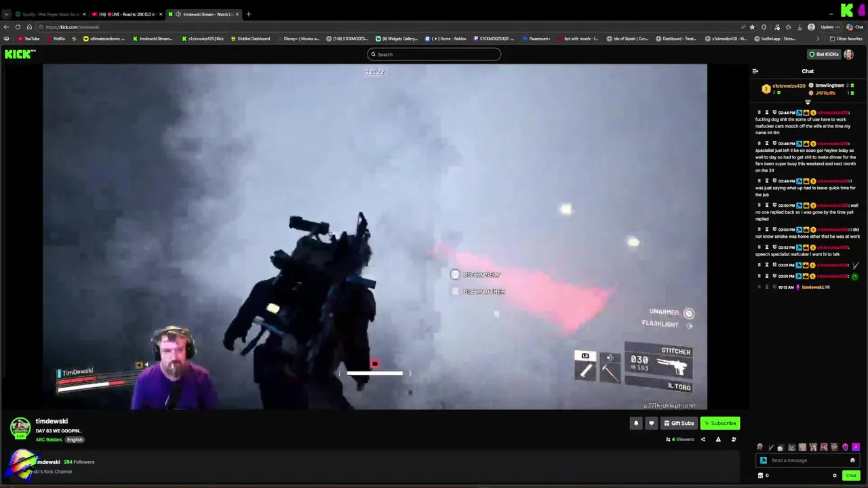This screenshot has width=868, height=488.
Task: Click the green Chat send button
Action: point(851,476)
